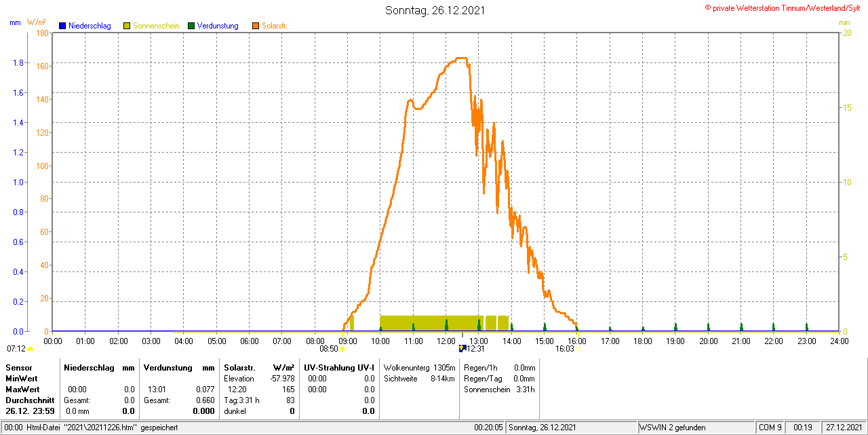Image resolution: width=868 pixels, height=435 pixels.
Task: Select the Sonnenschein legend label
Action: 156,26
